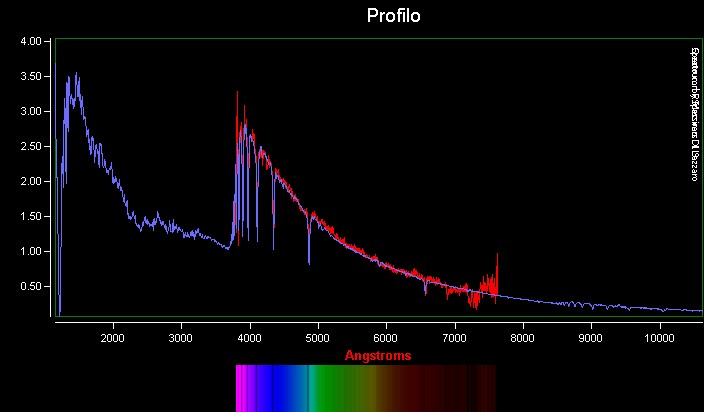Click the Profilo chart title

pyautogui.click(x=393, y=16)
